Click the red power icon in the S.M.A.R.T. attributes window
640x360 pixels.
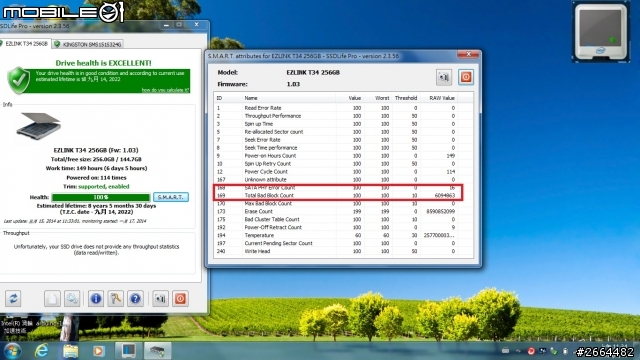click(466, 77)
